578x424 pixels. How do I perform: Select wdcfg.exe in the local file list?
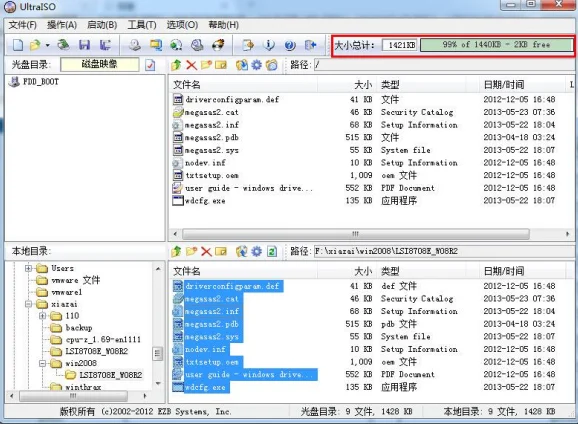[205, 387]
